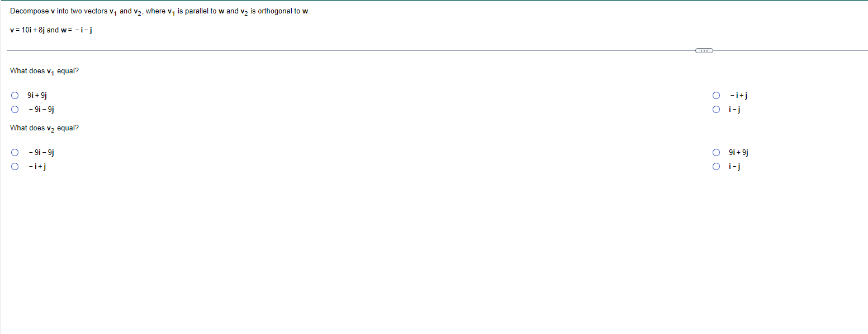Click the ellipsis expander on the divider
Image resolution: width=868 pixels, height=334 pixels.
pos(704,51)
